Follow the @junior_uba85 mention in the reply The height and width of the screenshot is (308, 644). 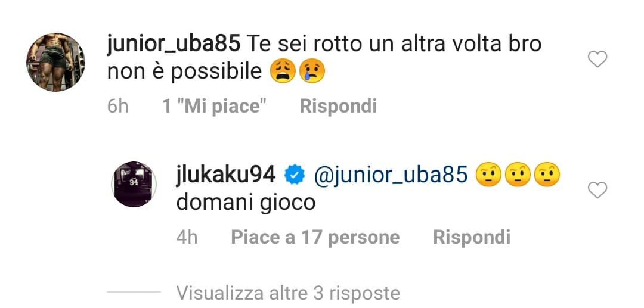point(391,176)
